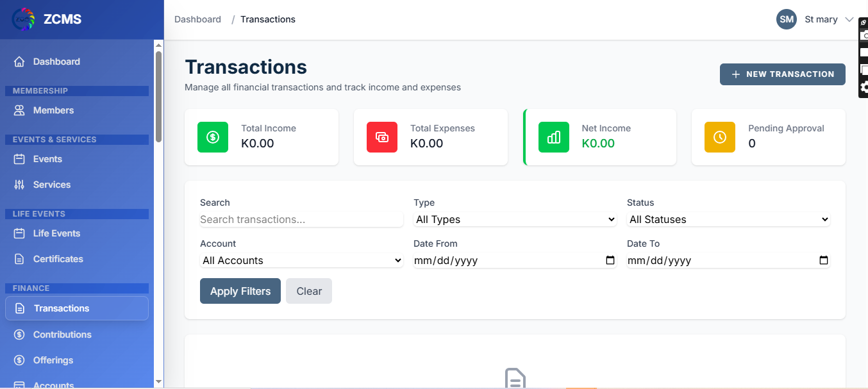Click the Search transactions input field
The width and height of the screenshot is (868, 389).
click(301, 219)
